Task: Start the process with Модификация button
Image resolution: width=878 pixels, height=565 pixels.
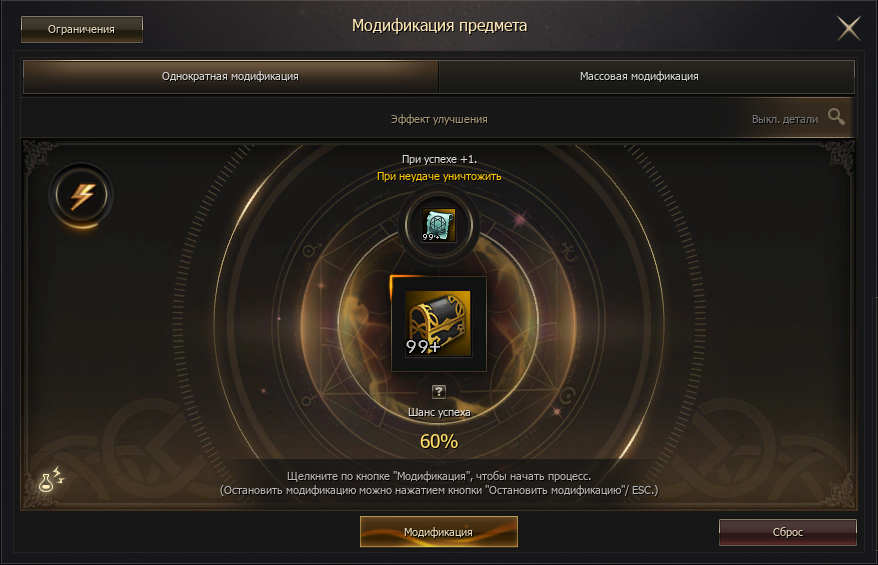Action: (438, 531)
